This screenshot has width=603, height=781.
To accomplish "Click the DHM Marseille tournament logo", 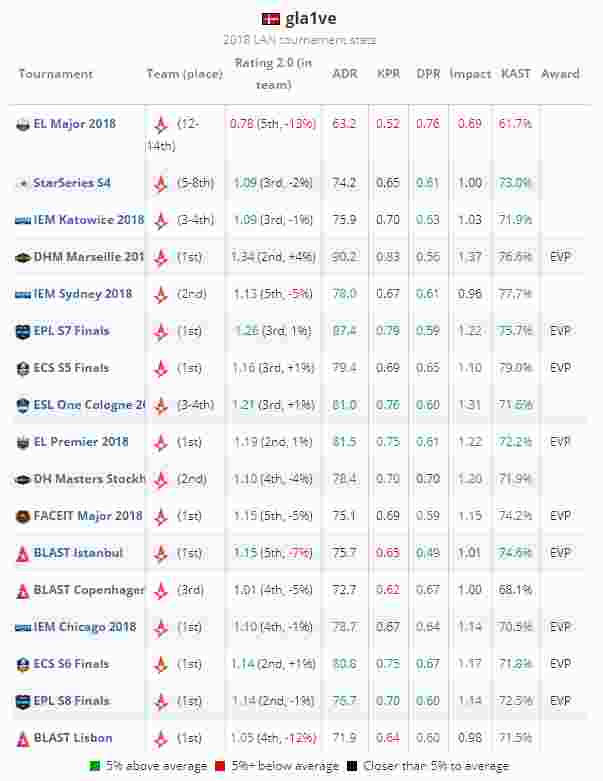I will [23, 257].
